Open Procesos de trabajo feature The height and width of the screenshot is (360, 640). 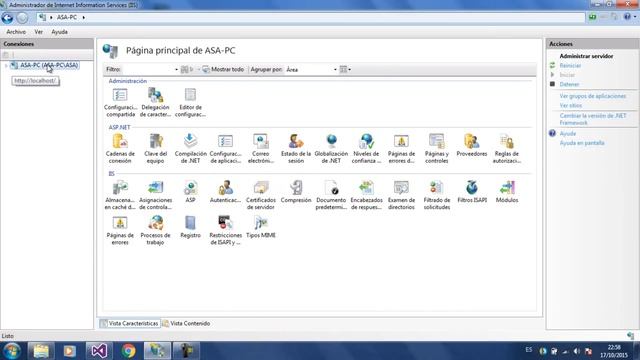coord(155,230)
